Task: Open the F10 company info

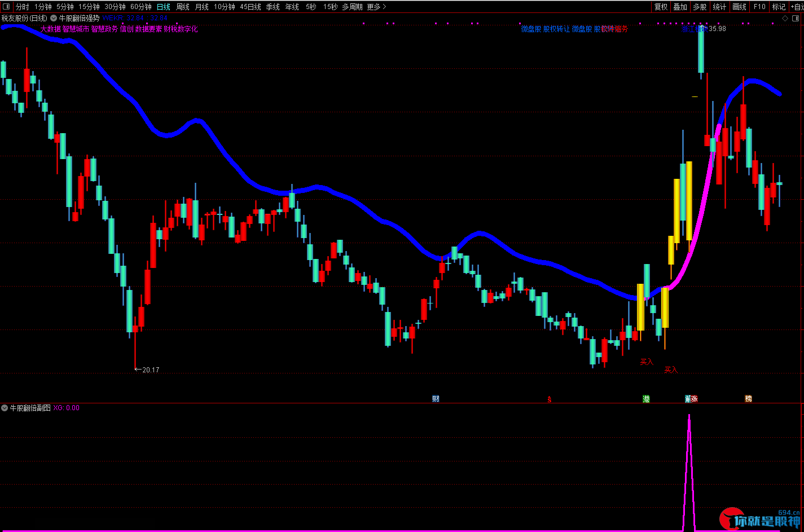Action: click(759, 7)
